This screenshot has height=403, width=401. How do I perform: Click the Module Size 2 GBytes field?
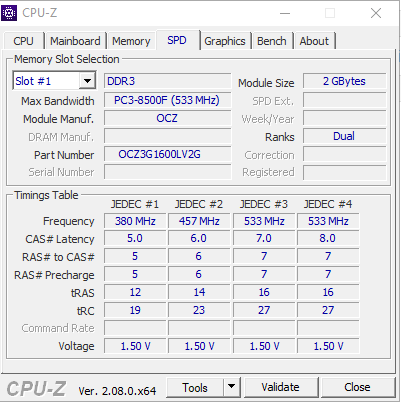pos(344,81)
